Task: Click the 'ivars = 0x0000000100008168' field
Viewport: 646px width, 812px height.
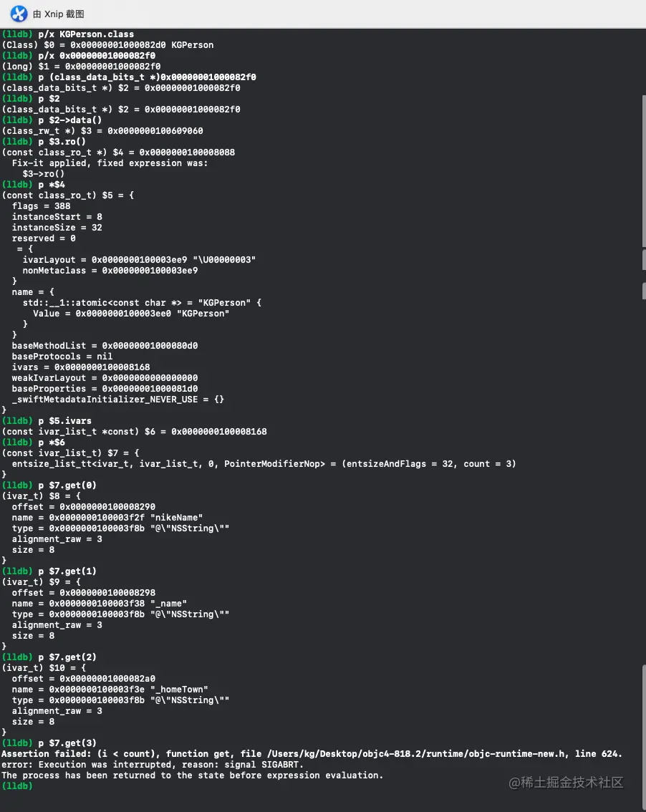Action: click(x=81, y=367)
